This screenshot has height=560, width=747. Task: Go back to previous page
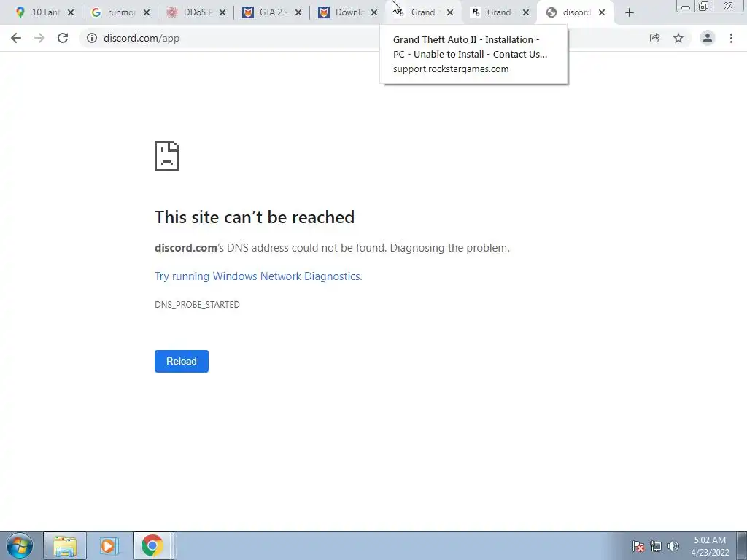[x=16, y=38]
